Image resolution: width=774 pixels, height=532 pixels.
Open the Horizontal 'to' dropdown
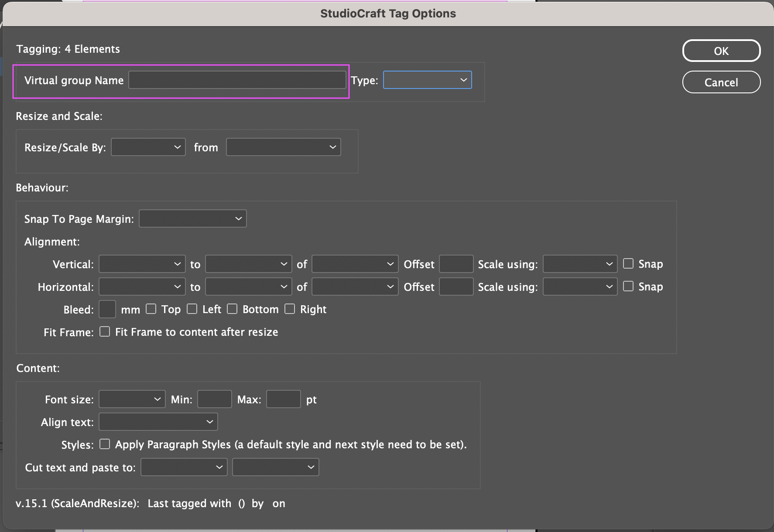point(248,287)
